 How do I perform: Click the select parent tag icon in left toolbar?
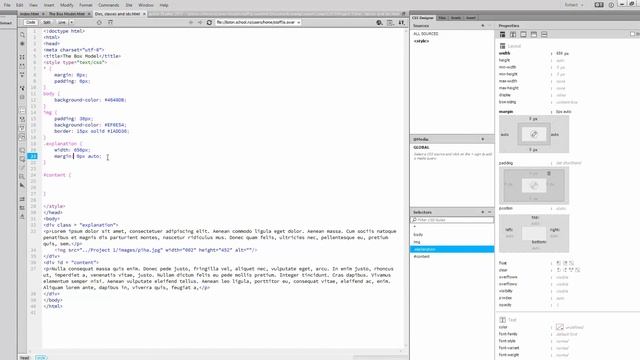pos(22,88)
